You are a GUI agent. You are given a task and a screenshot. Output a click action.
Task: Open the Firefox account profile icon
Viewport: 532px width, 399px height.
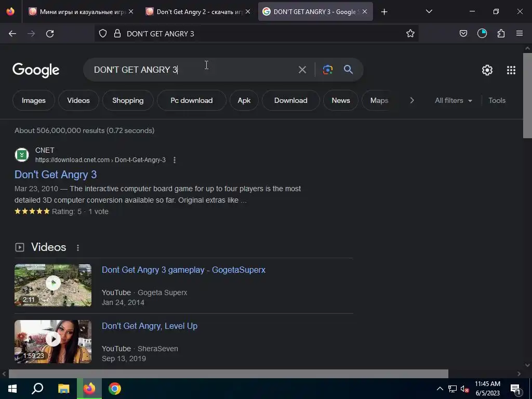click(482, 34)
